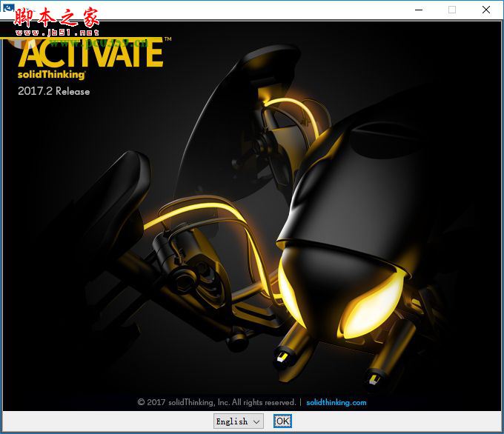This screenshot has height=434, width=504.
Task: Maximize the installer window
Action: point(452,10)
